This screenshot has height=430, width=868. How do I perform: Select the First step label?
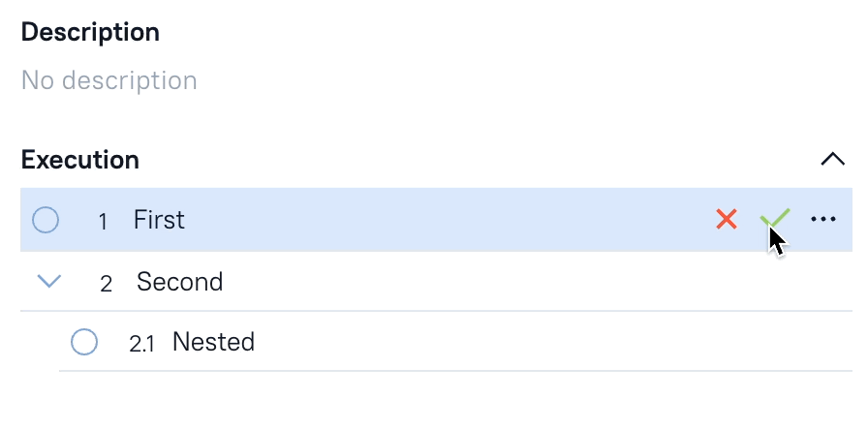[159, 220]
